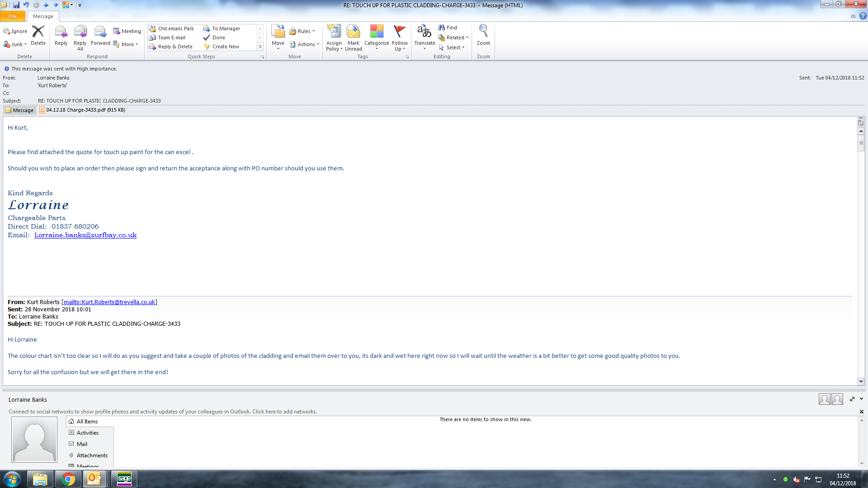Click the message body scroll down arrow
This screenshot has height=488, width=868.
point(861,381)
